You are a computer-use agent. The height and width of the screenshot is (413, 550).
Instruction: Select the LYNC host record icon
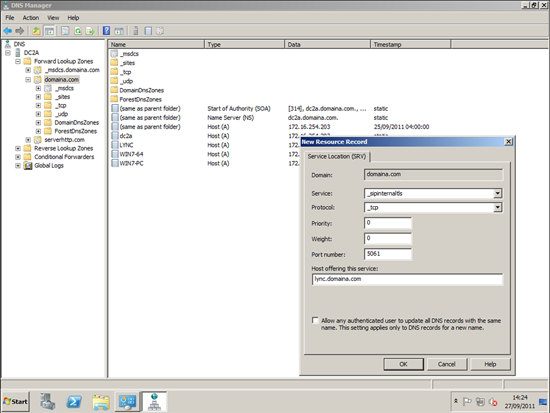pyautogui.click(x=115, y=145)
